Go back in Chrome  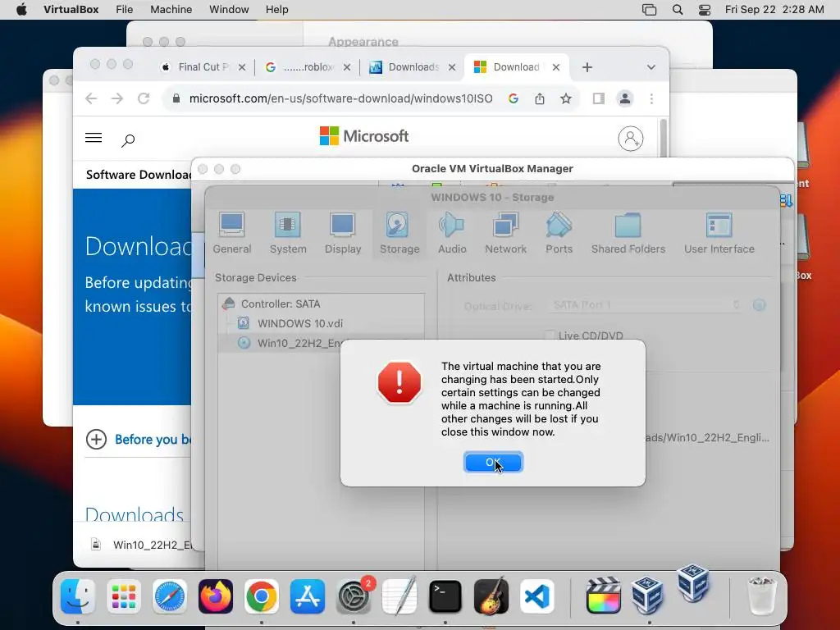click(x=92, y=98)
